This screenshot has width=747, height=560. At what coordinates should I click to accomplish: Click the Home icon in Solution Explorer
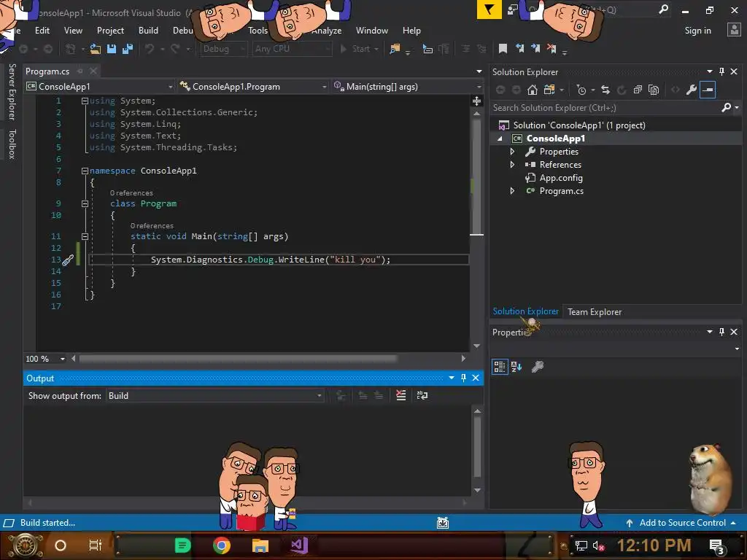(532, 90)
